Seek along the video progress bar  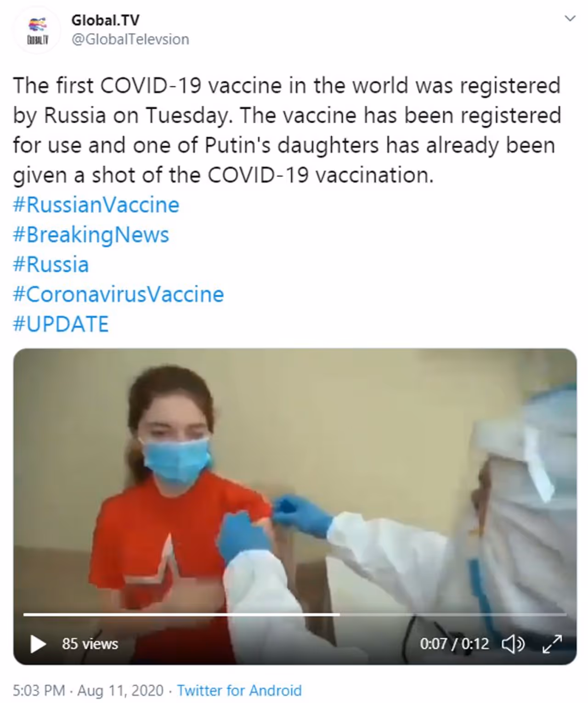tap(294, 614)
